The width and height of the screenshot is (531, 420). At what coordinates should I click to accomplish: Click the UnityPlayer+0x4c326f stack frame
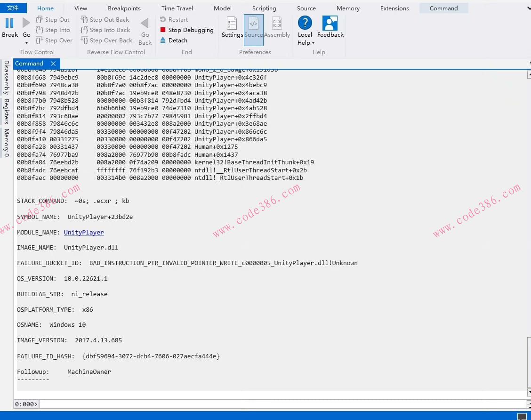pyautogui.click(x=231, y=77)
